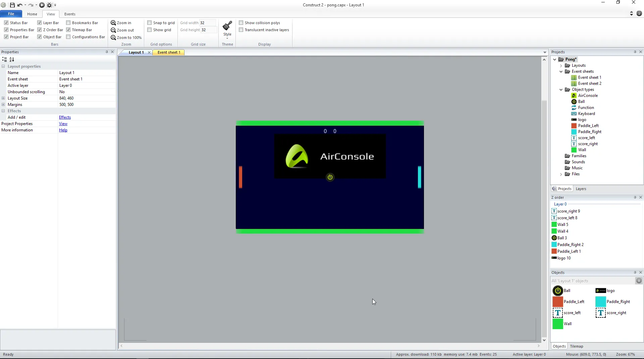The height and width of the screenshot is (359, 644).
Task: Open the File menu
Action: coord(11,14)
